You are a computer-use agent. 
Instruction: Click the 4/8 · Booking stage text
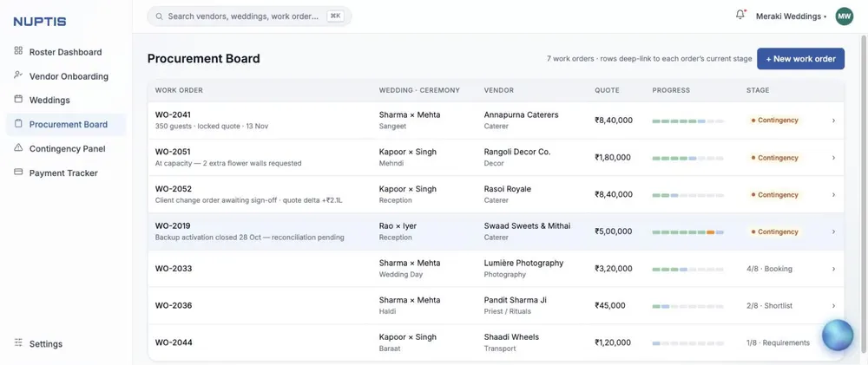point(769,269)
